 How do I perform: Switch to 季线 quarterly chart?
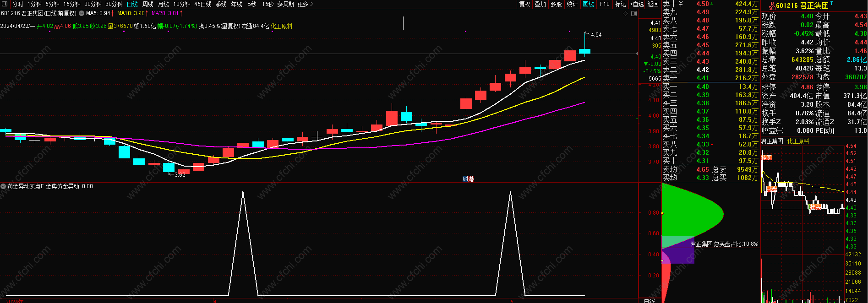tap(221, 4)
